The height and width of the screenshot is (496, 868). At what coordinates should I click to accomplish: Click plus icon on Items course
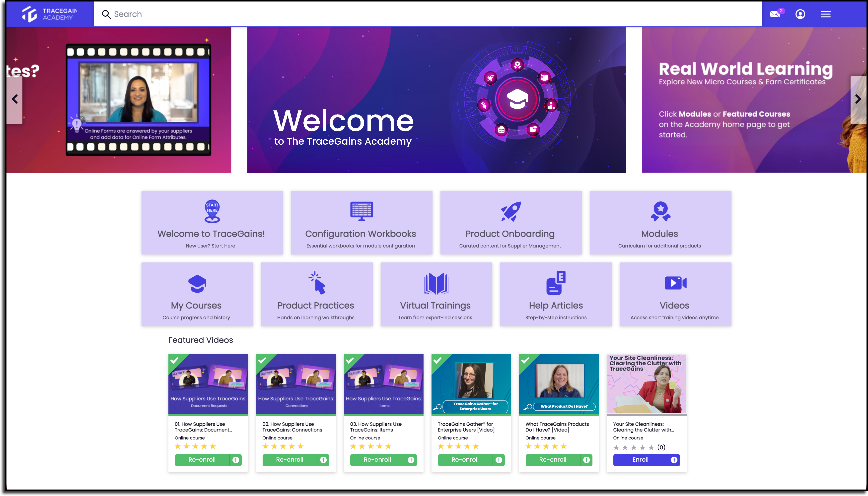pyautogui.click(x=411, y=460)
